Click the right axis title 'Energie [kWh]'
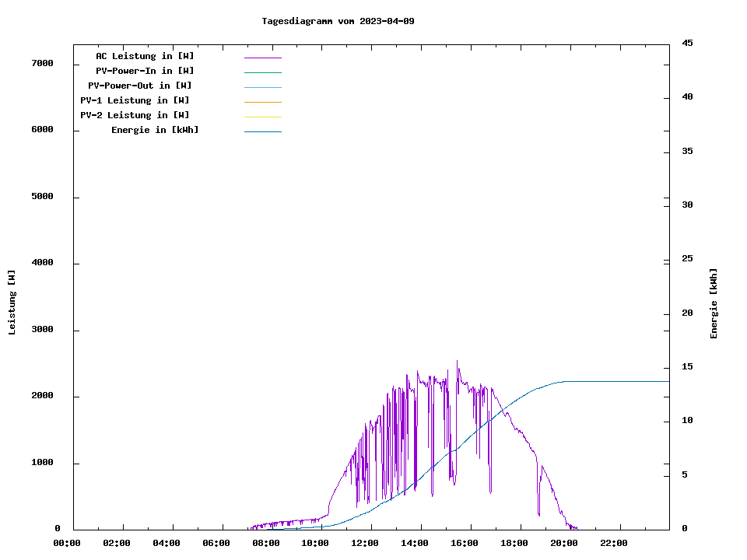The image size is (747, 560). [714, 303]
